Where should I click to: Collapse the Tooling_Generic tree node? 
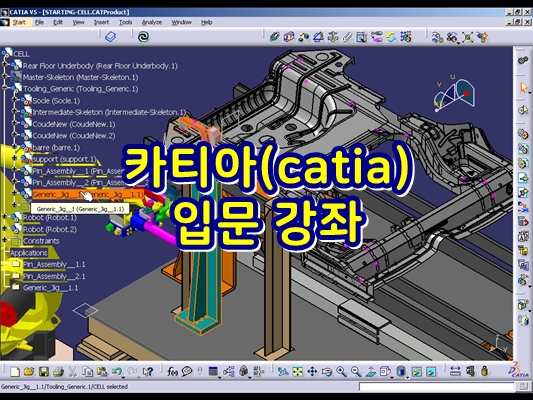coord(5,87)
